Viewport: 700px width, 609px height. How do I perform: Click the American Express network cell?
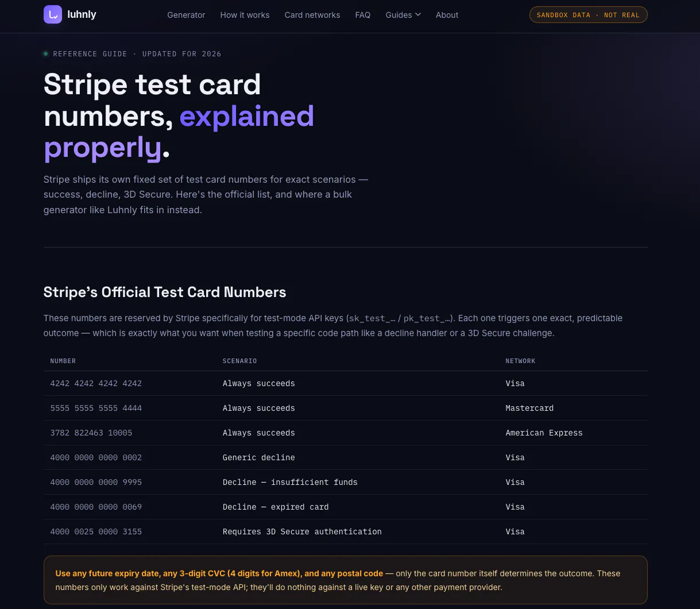coord(544,433)
